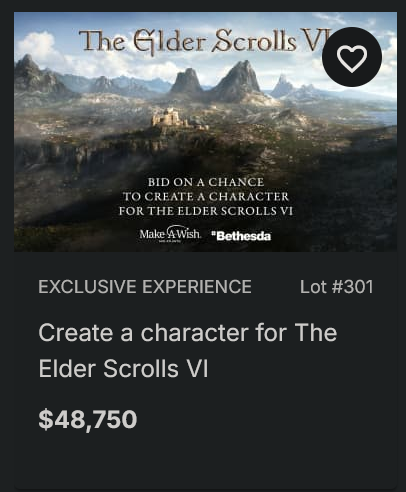Click the EXCLUSIVE EXPERIENCE category label

145,287
